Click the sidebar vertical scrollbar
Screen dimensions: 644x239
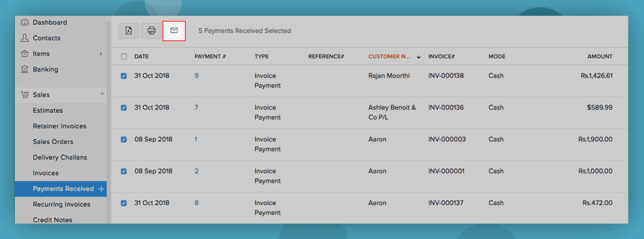coord(109,122)
